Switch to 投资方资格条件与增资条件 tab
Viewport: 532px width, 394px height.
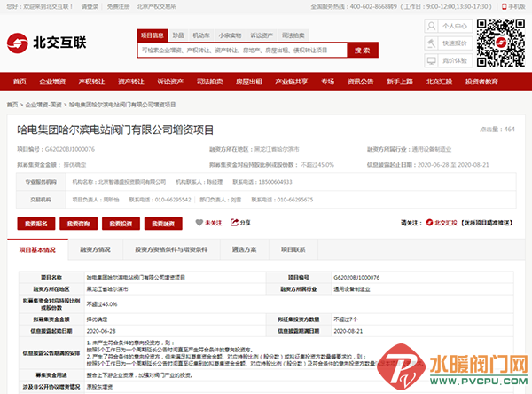171,249
